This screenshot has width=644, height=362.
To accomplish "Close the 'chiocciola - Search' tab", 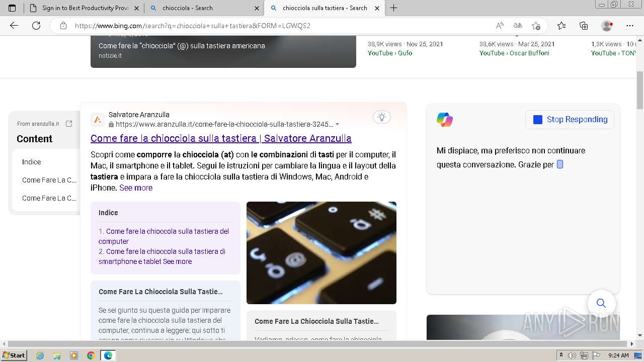I will click(257, 8).
